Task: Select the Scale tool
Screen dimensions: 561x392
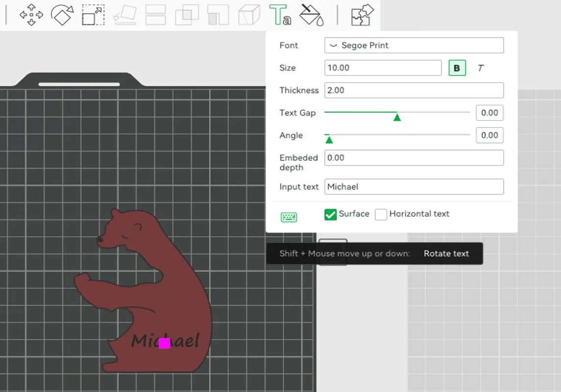Action: coord(93,15)
